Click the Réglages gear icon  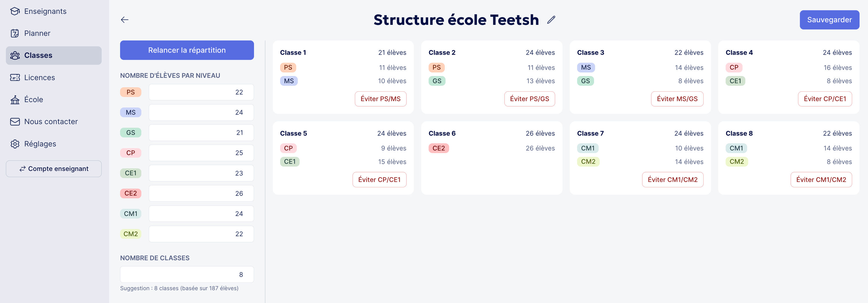[x=15, y=144]
